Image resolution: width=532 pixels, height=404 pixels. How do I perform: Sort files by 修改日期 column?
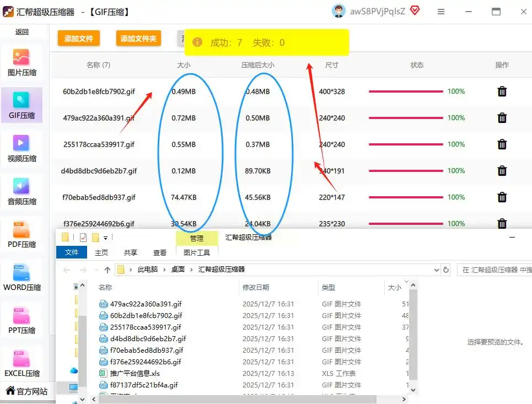(x=255, y=288)
